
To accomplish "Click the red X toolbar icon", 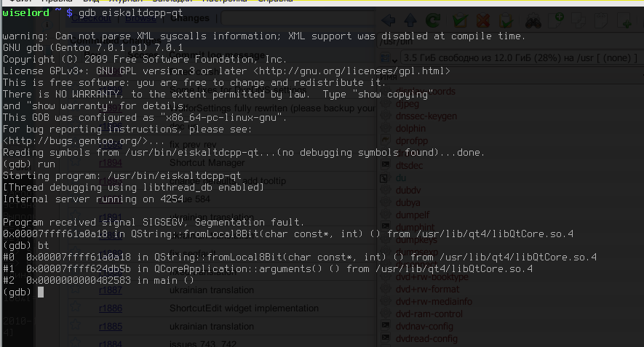I will 482,22.
